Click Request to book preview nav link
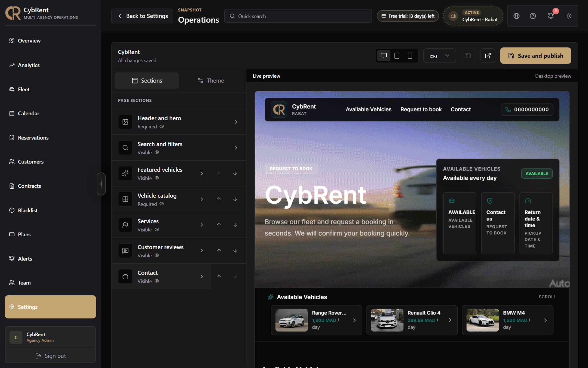The width and height of the screenshot is (588, 368). pos(421,110)
